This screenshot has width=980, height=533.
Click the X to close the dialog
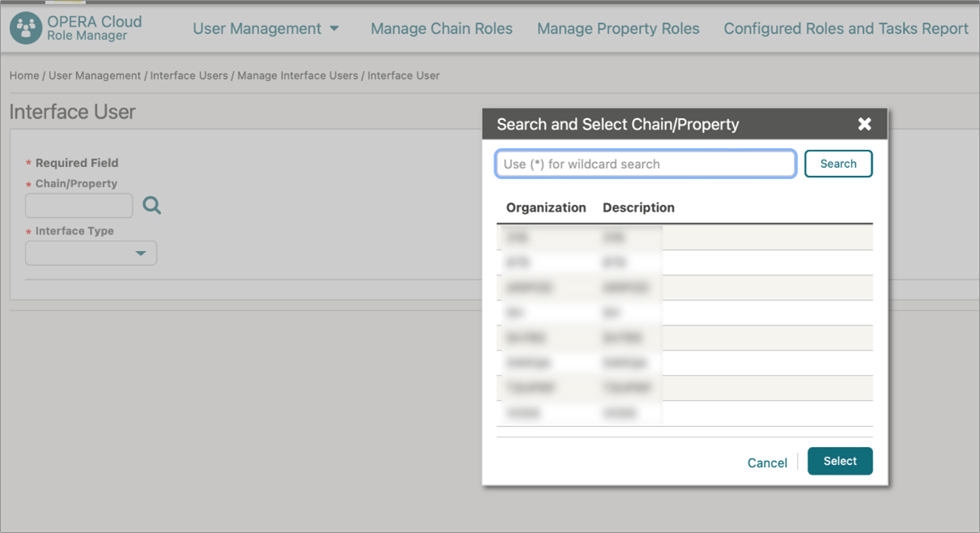[864, 124]
